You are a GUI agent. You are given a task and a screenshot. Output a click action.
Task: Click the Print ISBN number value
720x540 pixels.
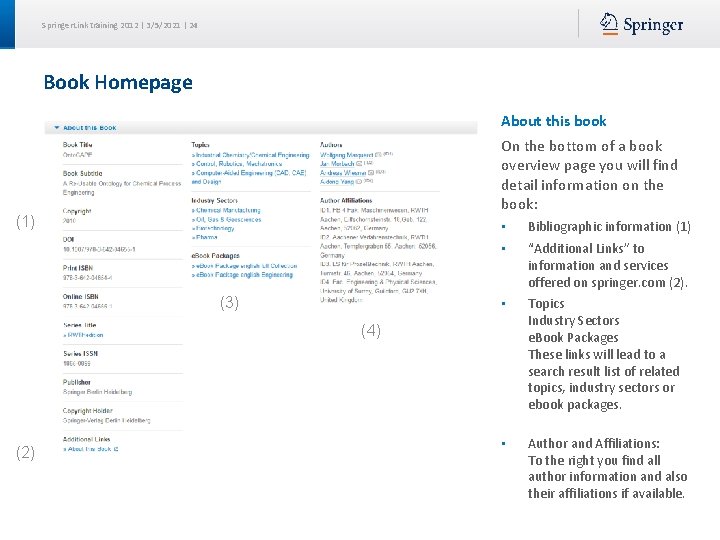tap(88, 278)
